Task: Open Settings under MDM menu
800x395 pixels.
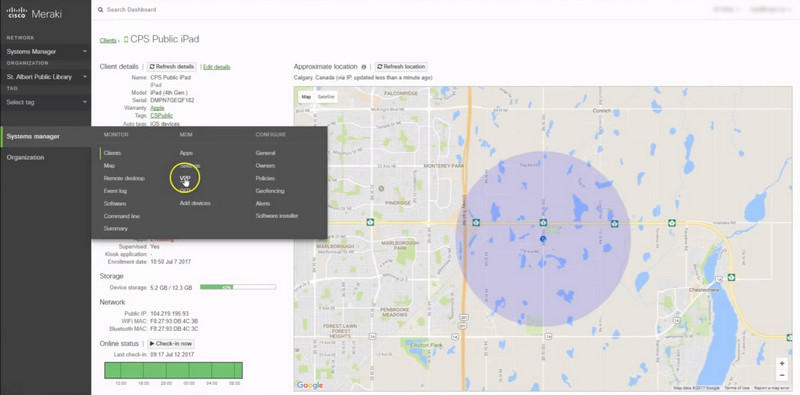Action: 190,166
